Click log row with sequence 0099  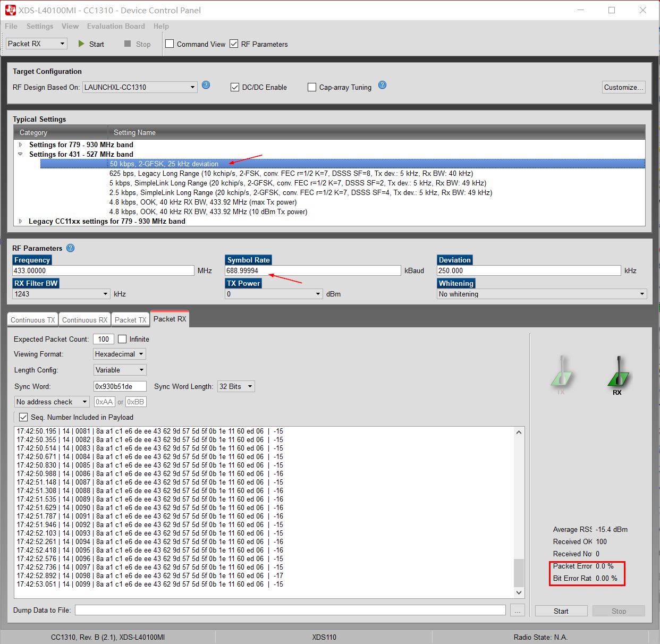[x=150, y=584]
